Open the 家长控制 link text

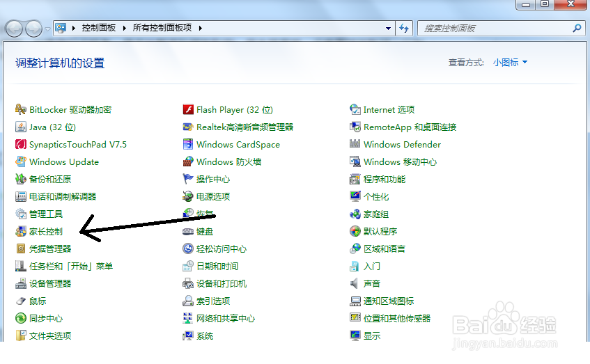click(x=46, y=231)
